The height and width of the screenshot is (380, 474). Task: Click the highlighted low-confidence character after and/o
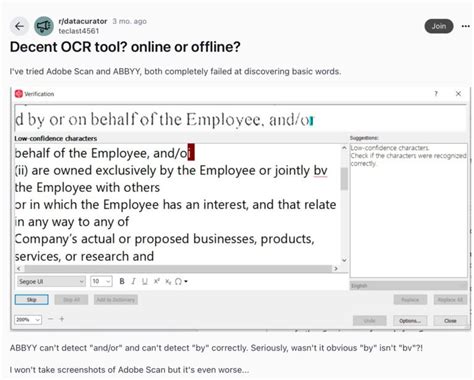(191, 152)
